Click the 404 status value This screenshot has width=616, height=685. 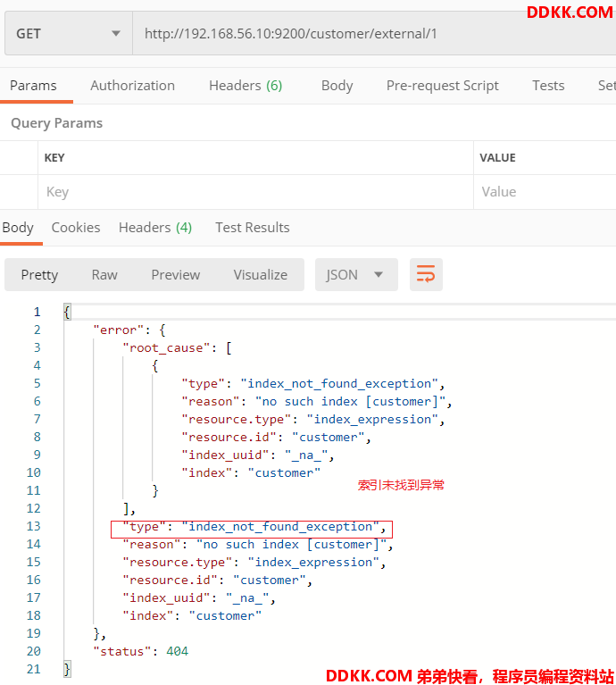(178, 652)
